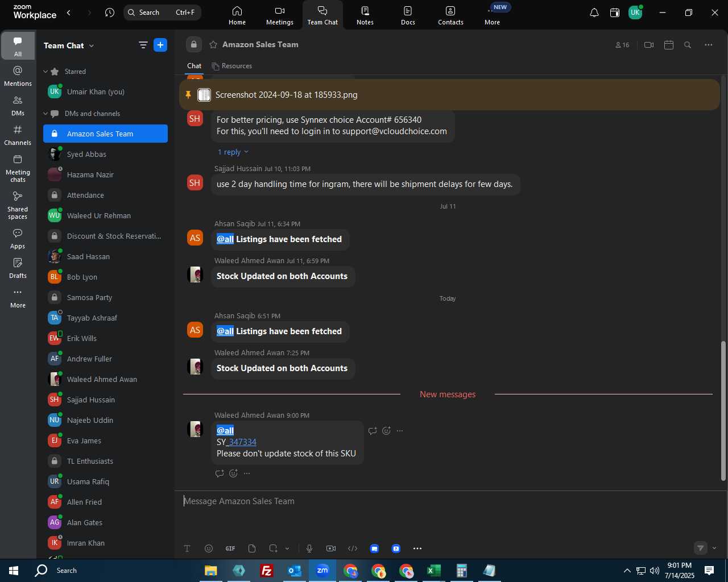Screen dimensions: 728x582
Task: Star the Amazon Sales Team channel
Action: pos(213,44)
